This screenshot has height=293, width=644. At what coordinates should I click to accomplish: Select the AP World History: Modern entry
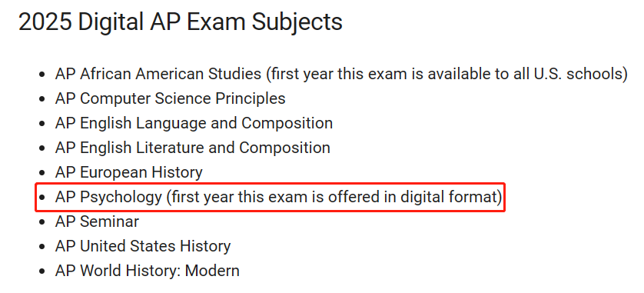click(x=147, y=271)
